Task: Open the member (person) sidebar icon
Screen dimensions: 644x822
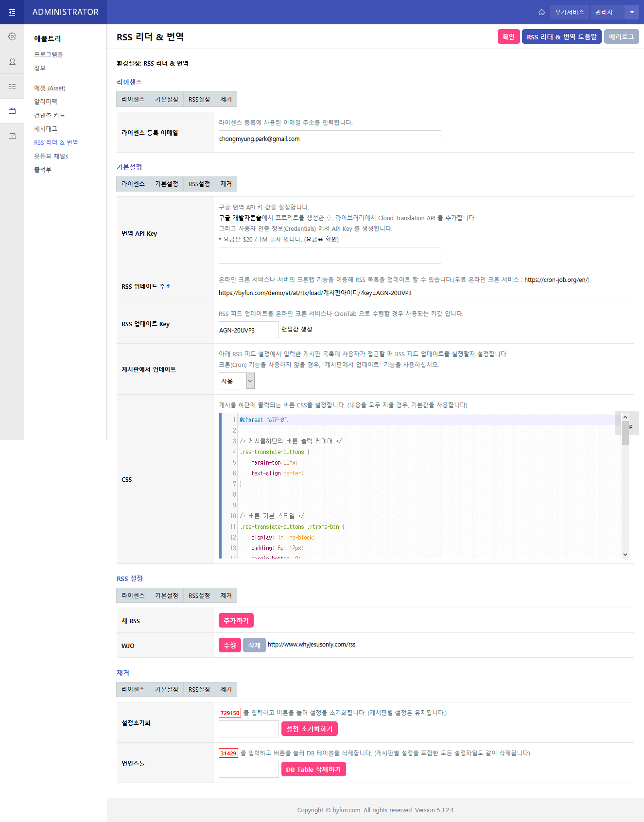Action: pos(12,61)
